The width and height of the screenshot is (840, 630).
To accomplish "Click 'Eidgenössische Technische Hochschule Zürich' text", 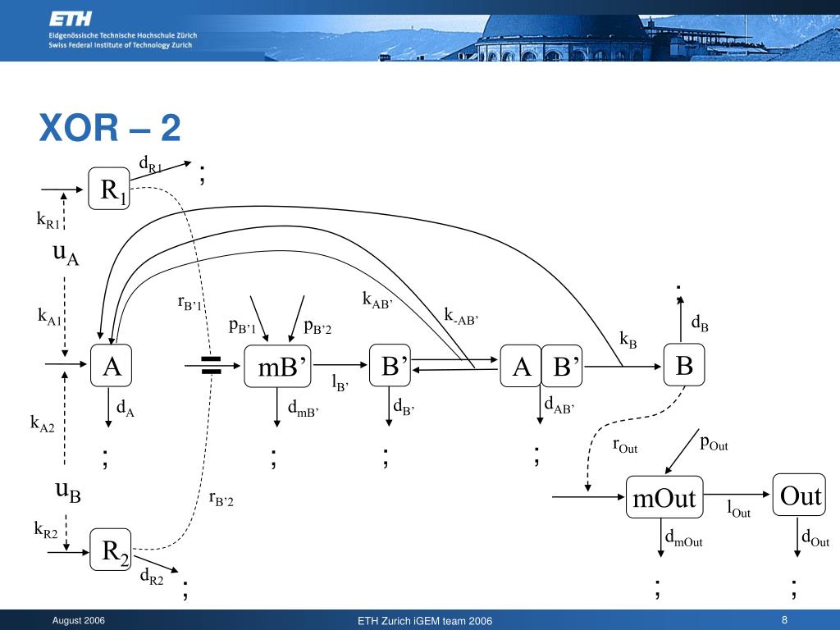I will pyautogui.click(x=123, y=35).
